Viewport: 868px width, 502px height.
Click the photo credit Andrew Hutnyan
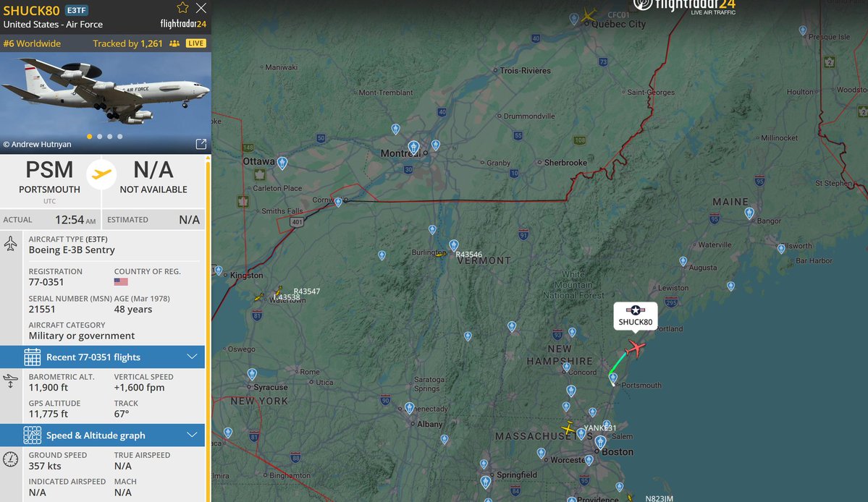[x=37, y=144]
